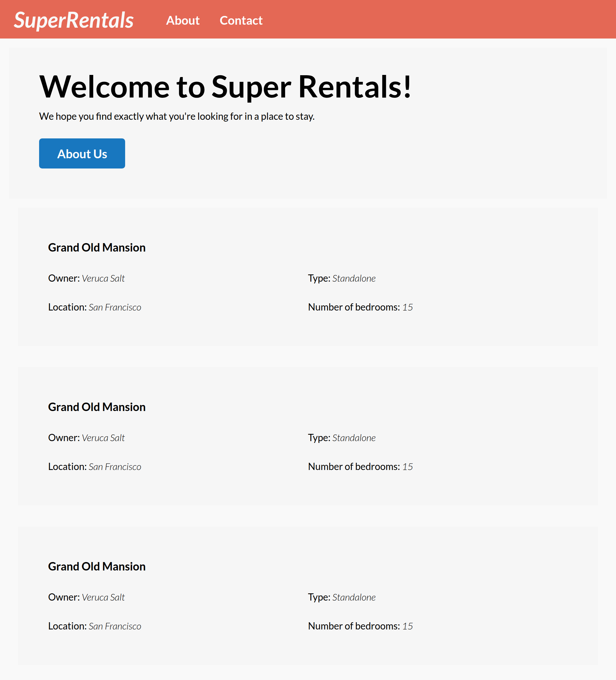Click the Type Standalone in third listing

tap(354, 598)
